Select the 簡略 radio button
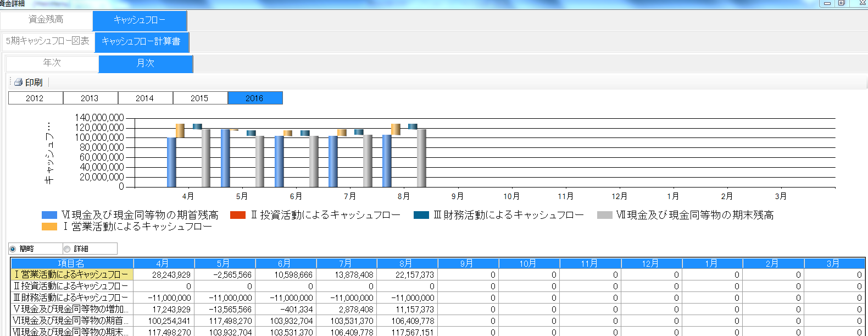 pos(13,249)
